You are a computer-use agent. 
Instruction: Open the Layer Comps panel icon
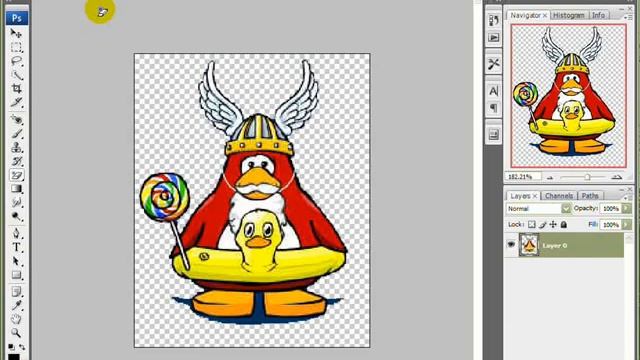pos(493,134)
